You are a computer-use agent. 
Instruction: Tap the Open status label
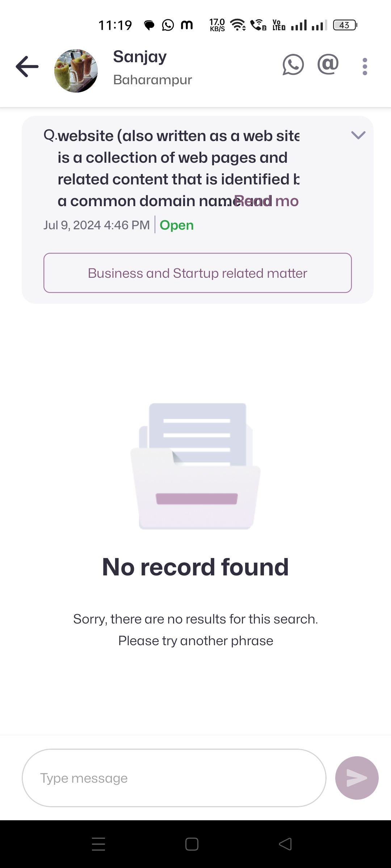pyautogui.click(x=177, y=225)
